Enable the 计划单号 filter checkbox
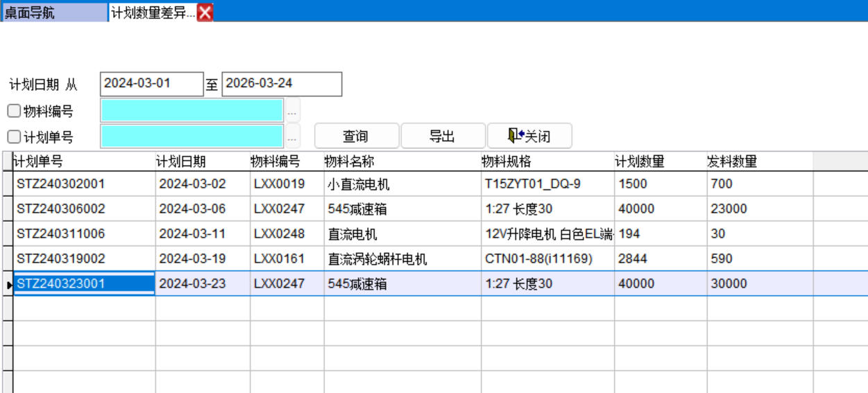The height and width of the screenshot is (393, 868). click(x=14, y=137)
